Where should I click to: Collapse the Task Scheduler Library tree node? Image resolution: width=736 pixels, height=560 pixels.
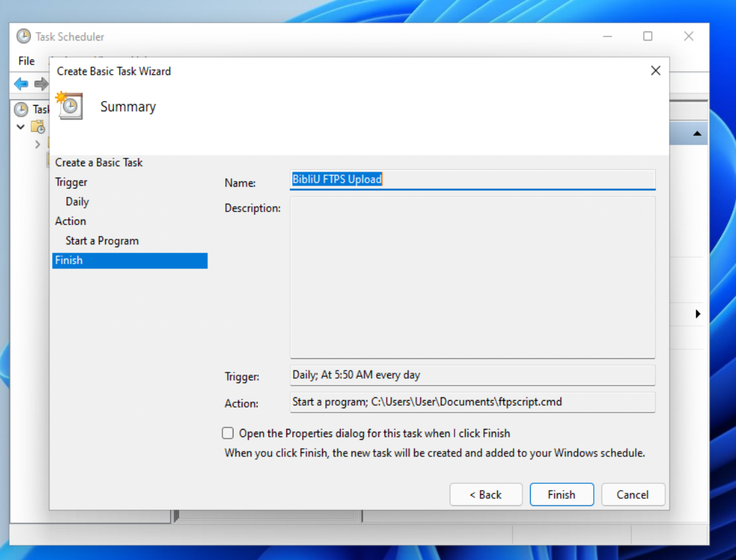coord(21,127)
